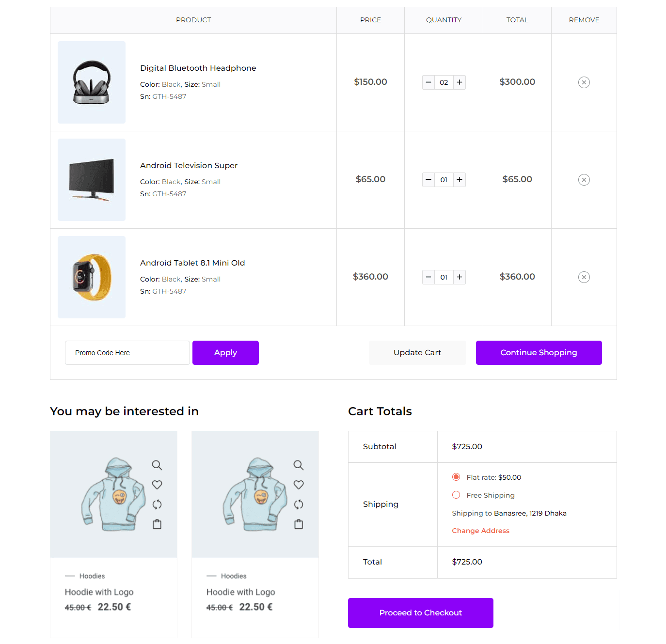Increase quantity of Android Television Super

click(x=459, y=180)
